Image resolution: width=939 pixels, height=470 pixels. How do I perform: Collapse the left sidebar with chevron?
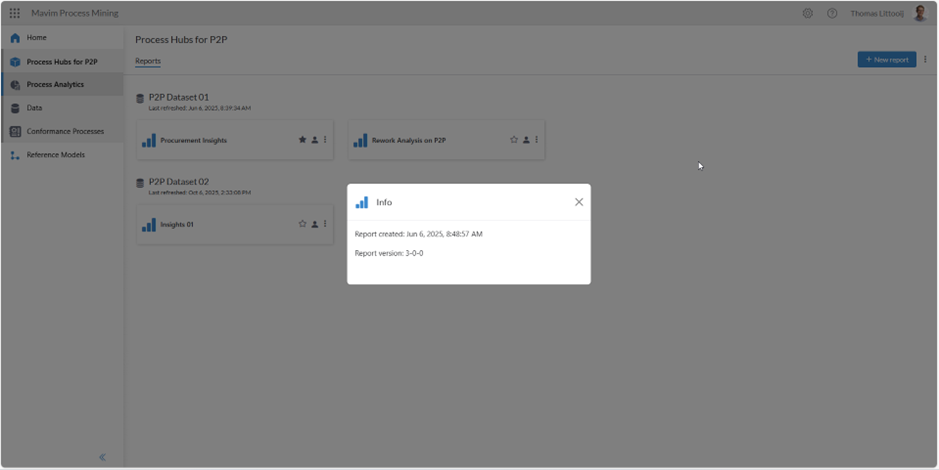(102, 457)
